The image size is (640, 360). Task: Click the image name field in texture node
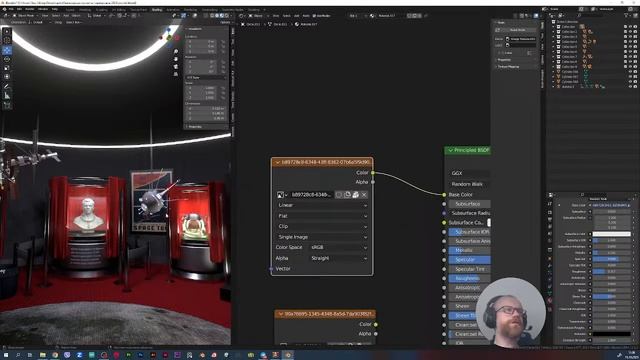[x=311, y=195]
